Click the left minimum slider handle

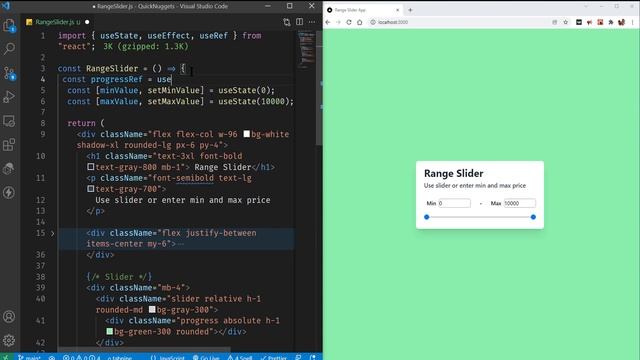coord(427,217)
